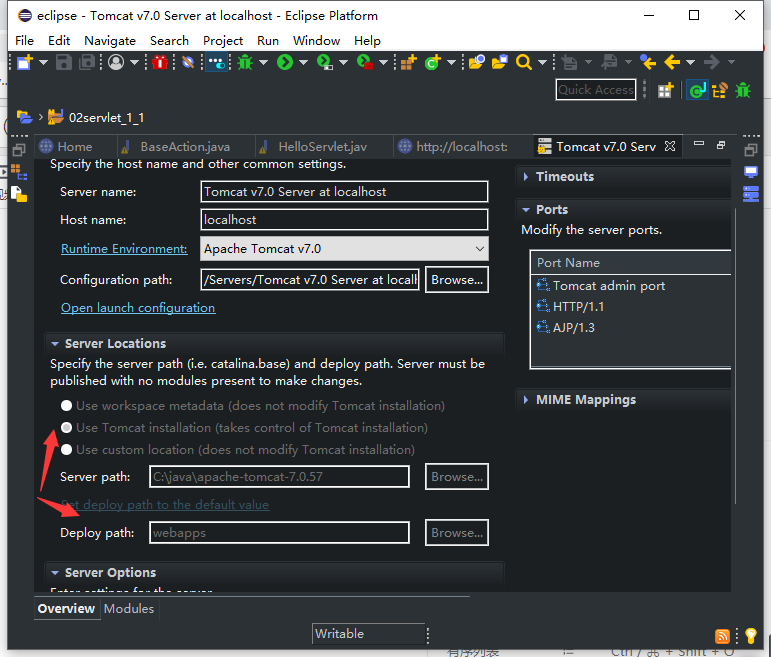
Task: Click the Open Task folder icon
Action: point(500,62)
